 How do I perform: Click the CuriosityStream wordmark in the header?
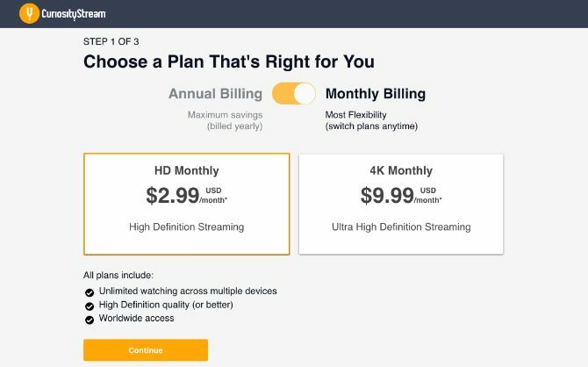pyautogui.click(x=74, y=14)
